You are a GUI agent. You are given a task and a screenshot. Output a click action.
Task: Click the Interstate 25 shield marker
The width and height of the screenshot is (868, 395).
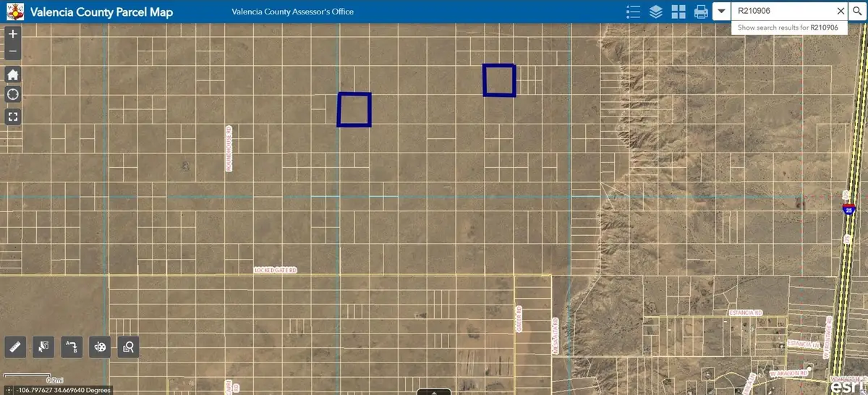(848, 209)
